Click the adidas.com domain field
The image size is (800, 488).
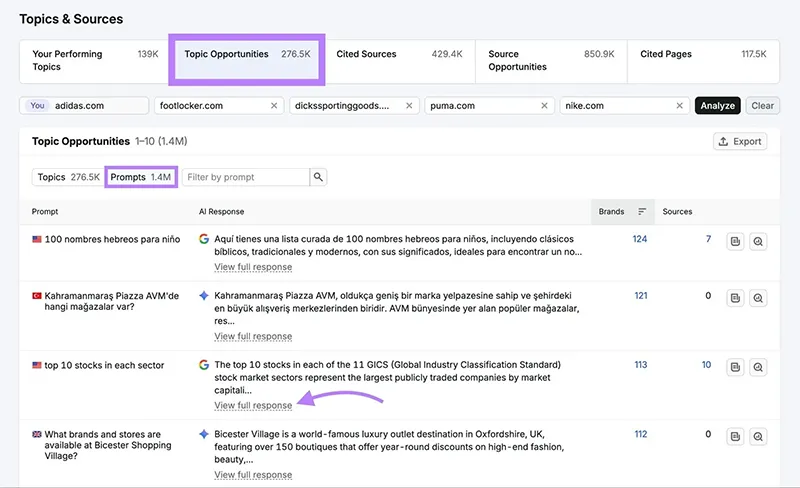pyautogui.click(x=84, y=106)
